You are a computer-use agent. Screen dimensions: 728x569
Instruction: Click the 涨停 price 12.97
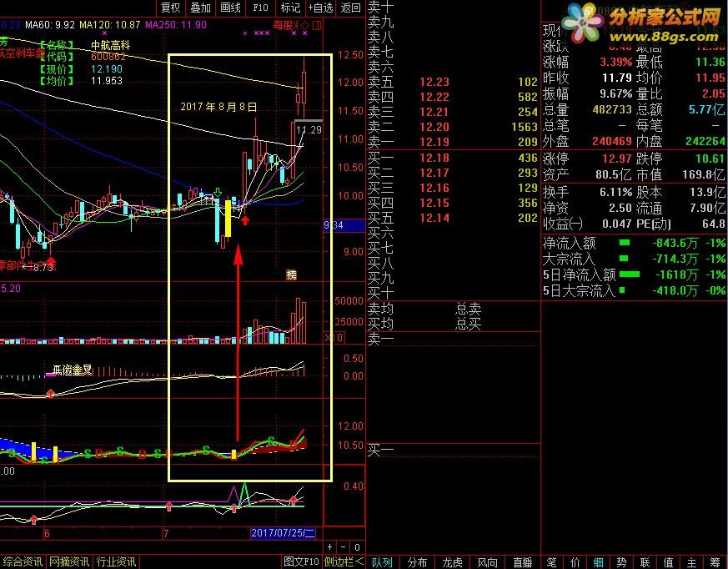click(x=617, y=159)
